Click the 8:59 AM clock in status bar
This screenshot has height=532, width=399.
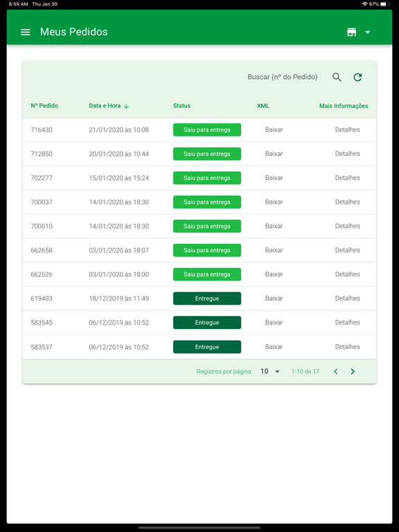(18, 4)
